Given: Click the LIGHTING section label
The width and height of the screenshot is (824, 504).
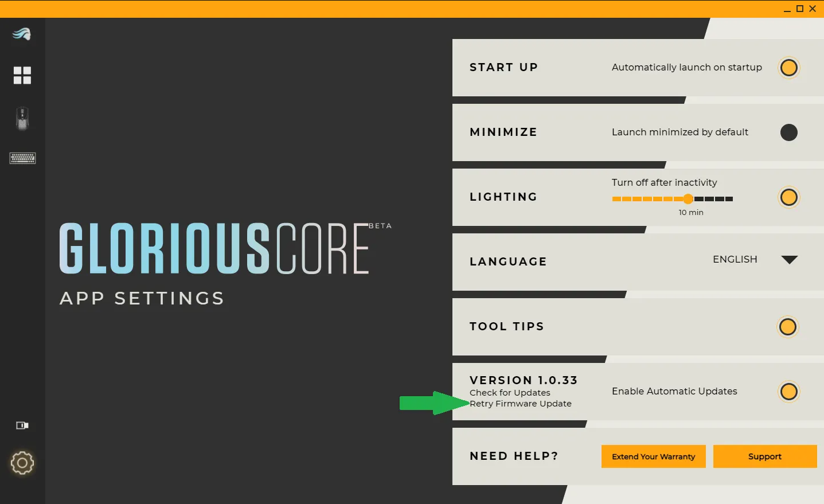Looking at the screenshot, I should pyautogui.click(x=503, y=197).
